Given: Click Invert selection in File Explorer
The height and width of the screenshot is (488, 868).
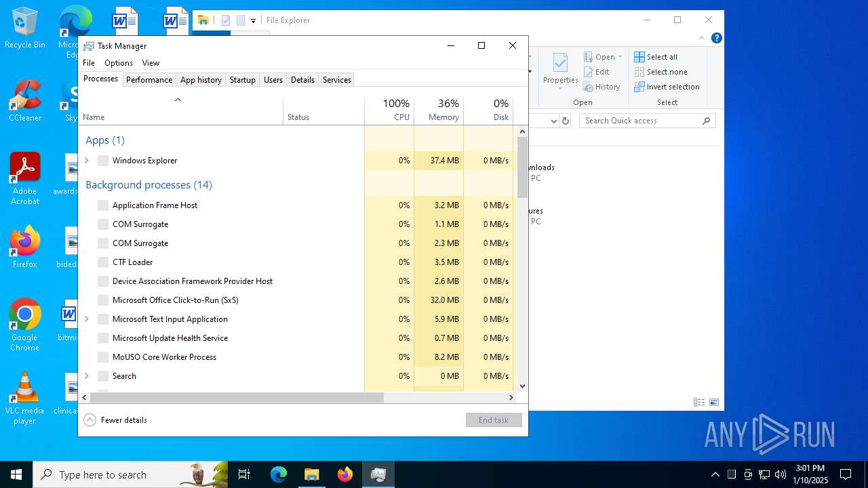Looking at the screenshot, I should (x=667, y=87).
